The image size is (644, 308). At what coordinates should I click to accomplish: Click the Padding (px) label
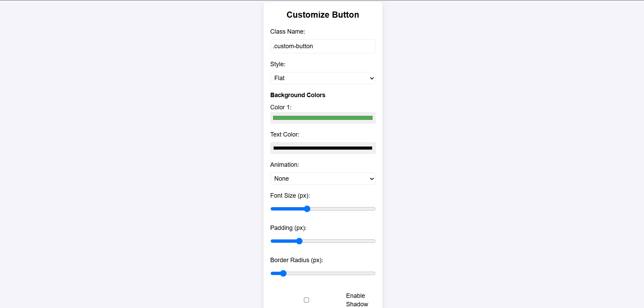tap(288, 228)
